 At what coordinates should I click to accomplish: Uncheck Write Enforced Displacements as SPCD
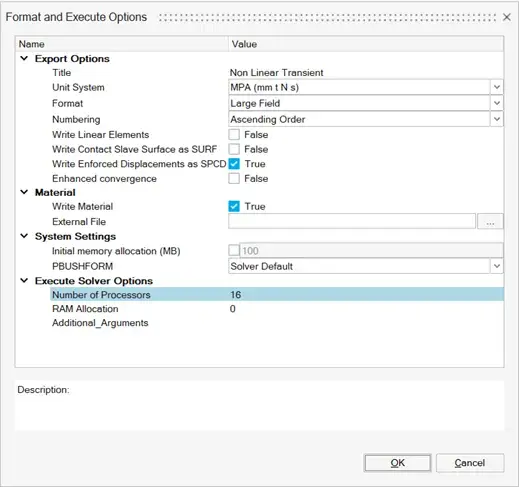click(x=234, y=164)
